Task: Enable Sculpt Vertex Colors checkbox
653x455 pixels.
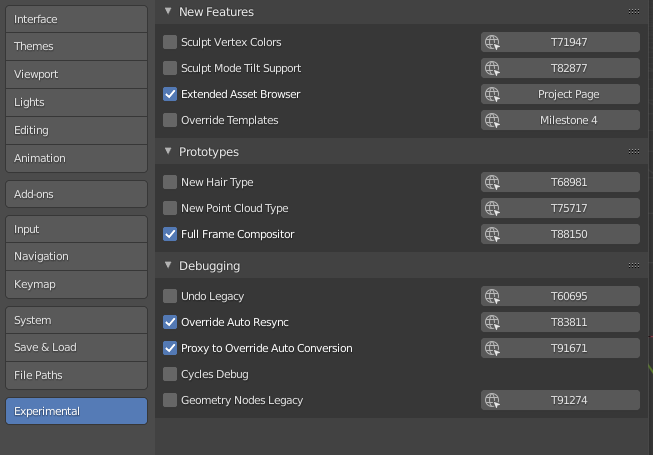Action: (x=170, y=42)
